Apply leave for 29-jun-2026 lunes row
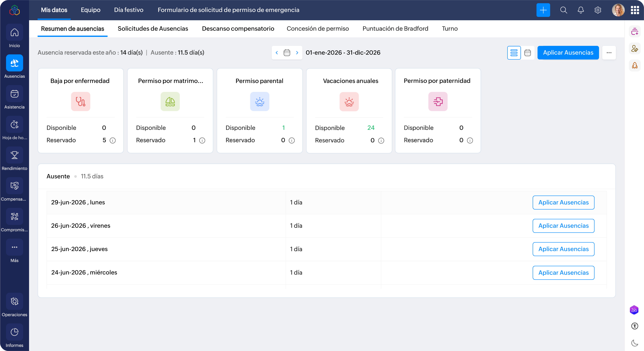The height and width of the screenshot is (351, 644). pos(563,203)
